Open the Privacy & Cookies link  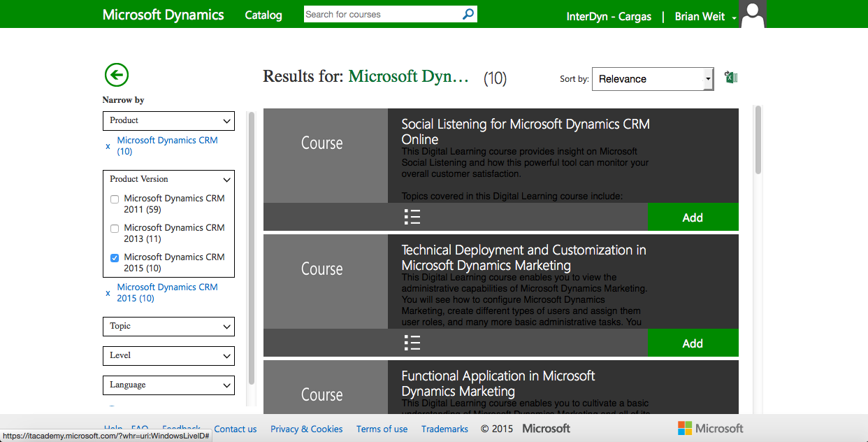tap(307, 429)
